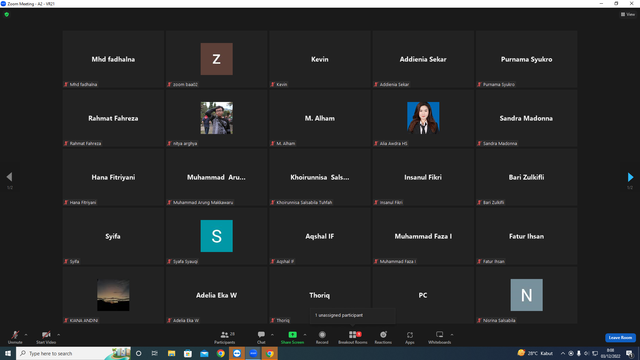Expand Share Screen options arrow

click(x=305, y=335)
